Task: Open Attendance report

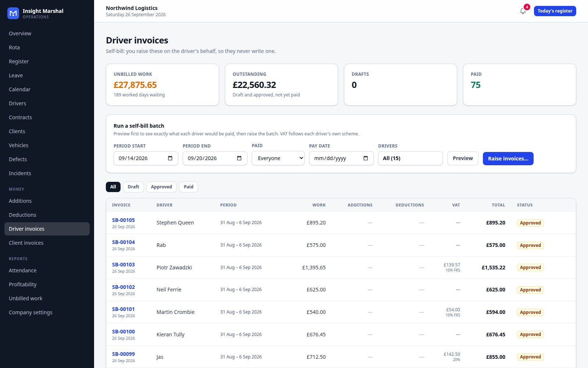Action: pos(47,270)
